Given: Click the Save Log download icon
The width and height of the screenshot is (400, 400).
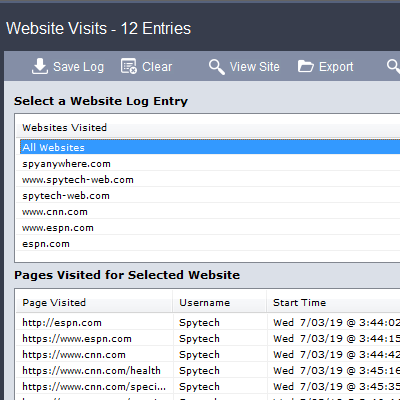Looking at the screenshot, I should click(x=40, y=66).
